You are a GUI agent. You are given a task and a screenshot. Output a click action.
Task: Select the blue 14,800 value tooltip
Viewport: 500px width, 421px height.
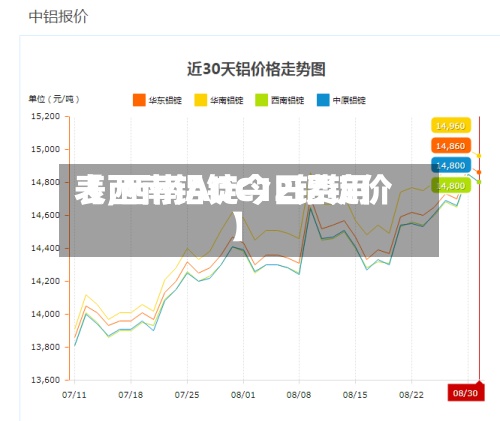(x=451, y=165)
